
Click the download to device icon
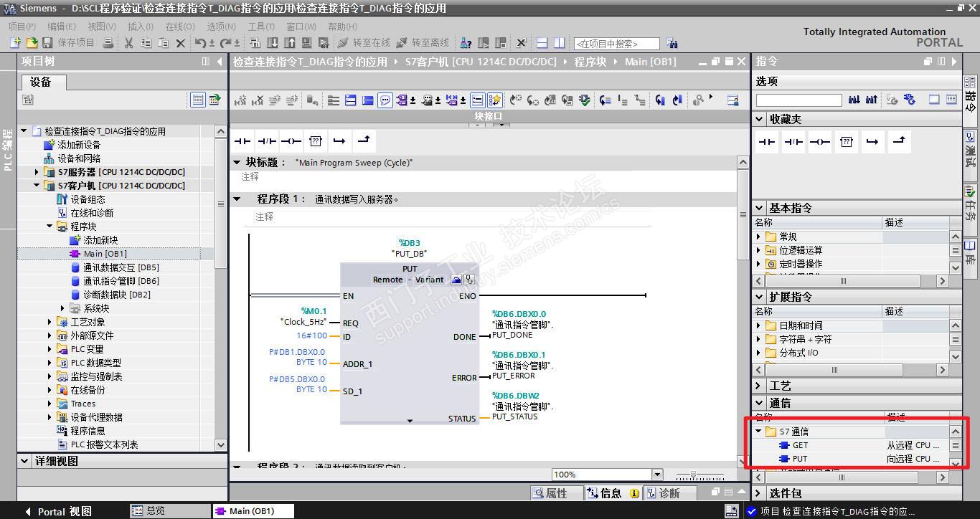coord(273,43)
